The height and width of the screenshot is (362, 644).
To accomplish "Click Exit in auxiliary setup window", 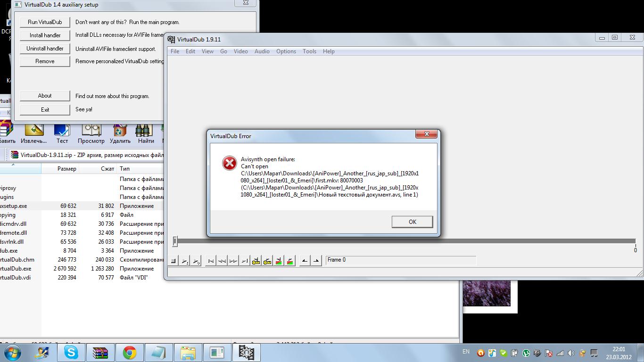I will (45, 110).
